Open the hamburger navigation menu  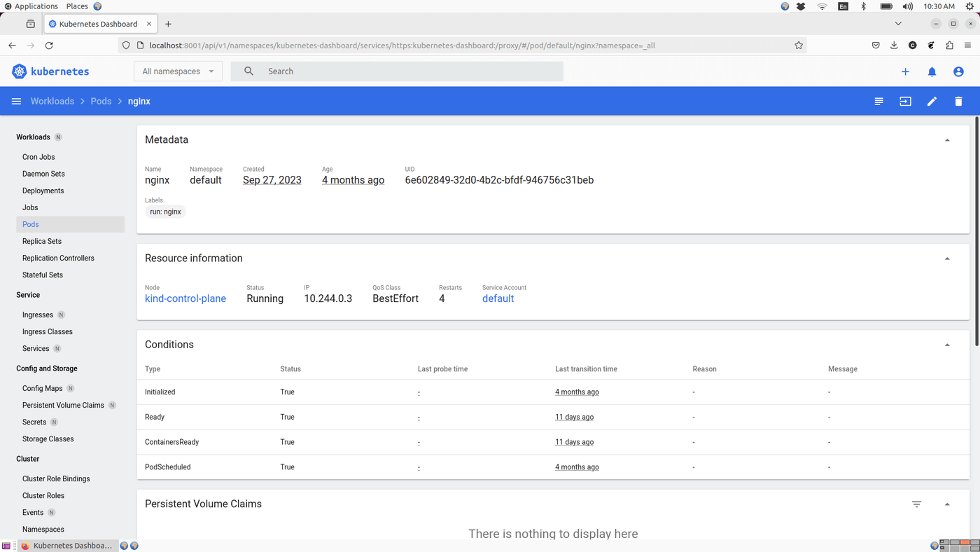tap(16, 102)
